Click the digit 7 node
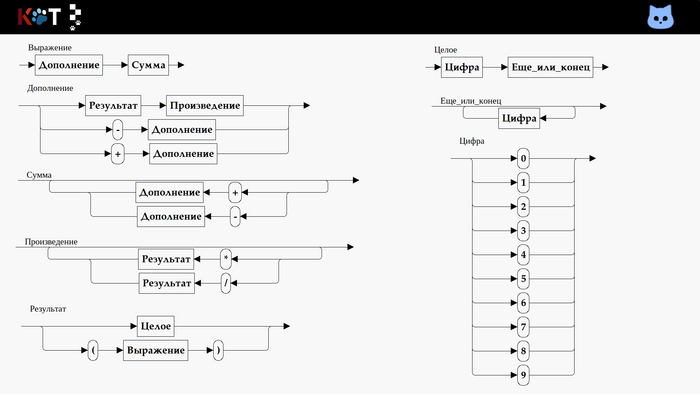 pos(523,327)
